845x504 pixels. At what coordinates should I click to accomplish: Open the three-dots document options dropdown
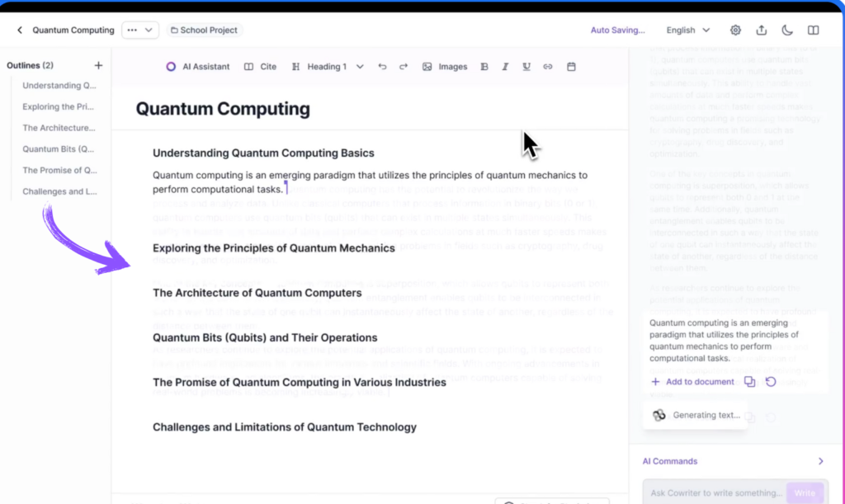tap(140, 31)
